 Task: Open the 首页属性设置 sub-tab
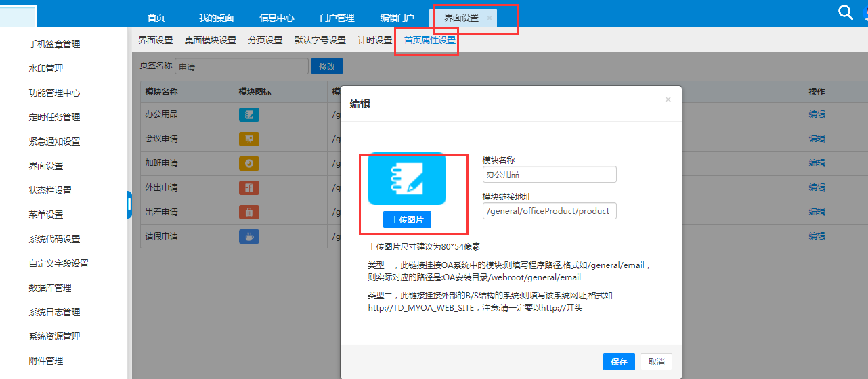pos(430,41)
